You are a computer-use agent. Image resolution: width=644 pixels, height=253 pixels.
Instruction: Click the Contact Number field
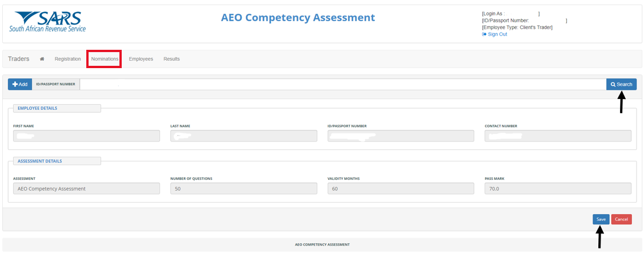coord(558,136)
